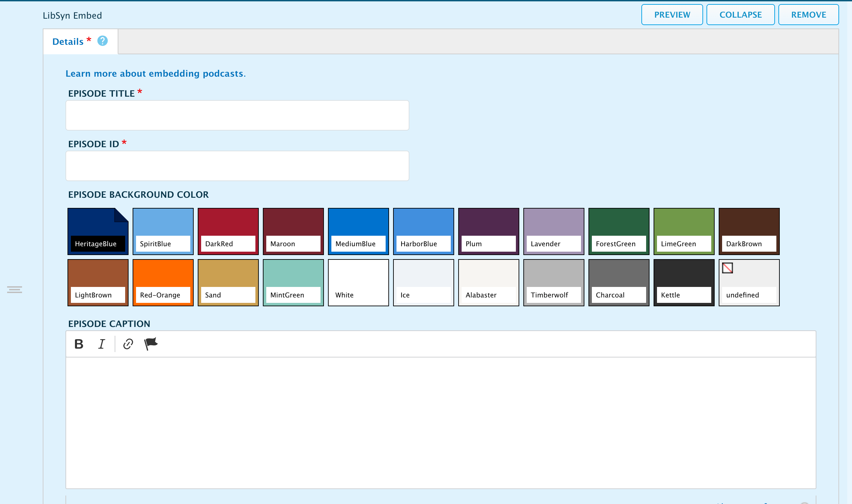The height and width of the screenshot is (504, 852).
Task: Select the Charcoal color swatch
Action: click(618, 283)
